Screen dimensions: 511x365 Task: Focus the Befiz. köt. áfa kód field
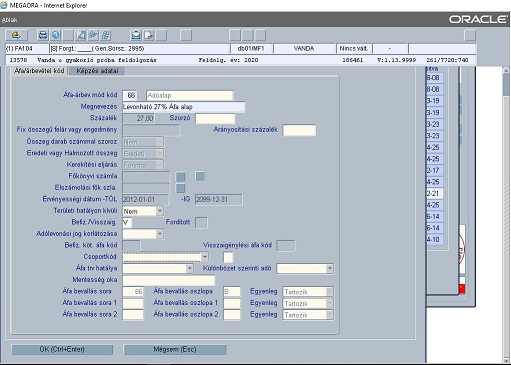coord(131,246)
